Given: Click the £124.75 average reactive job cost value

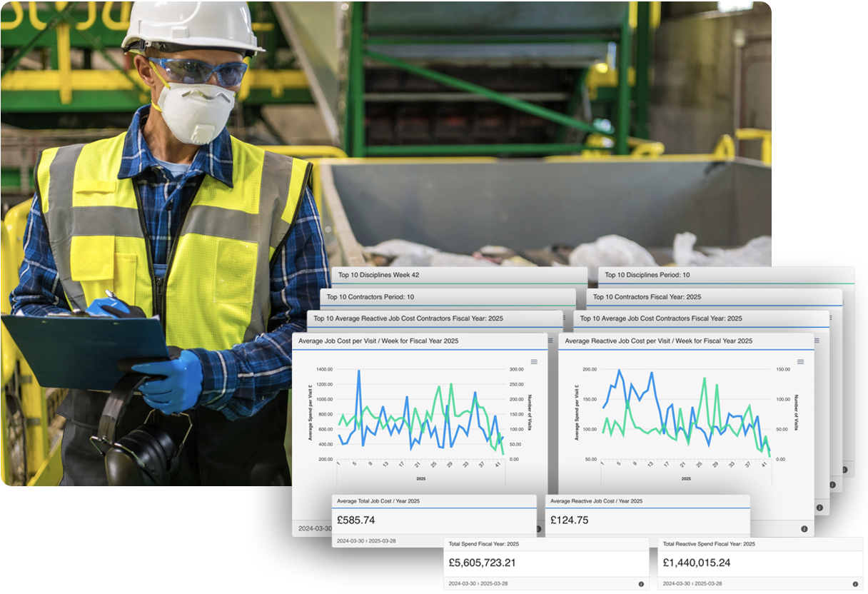Looking at the screenshot, I should pos(570,520).
